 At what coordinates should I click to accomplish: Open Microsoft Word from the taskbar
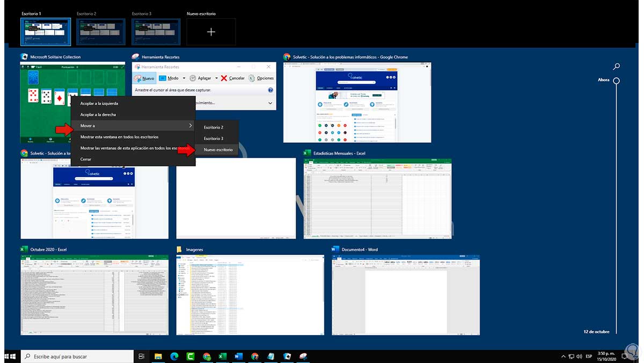(x=239, y=356)
